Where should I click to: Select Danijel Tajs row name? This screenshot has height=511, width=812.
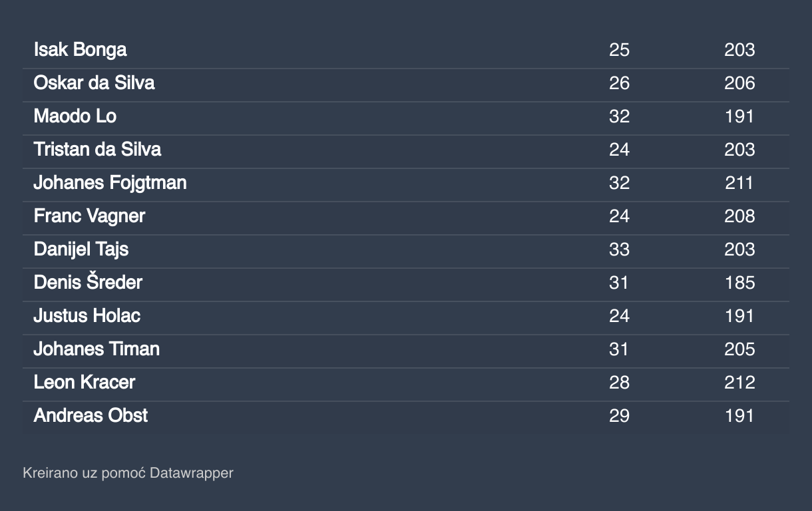81,250
